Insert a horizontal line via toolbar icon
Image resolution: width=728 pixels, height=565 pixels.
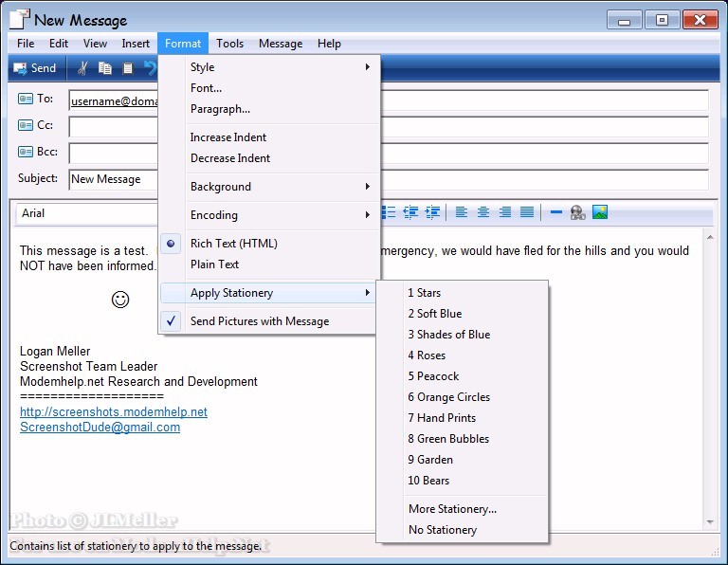pyautogui.click(x=555, y=212)
